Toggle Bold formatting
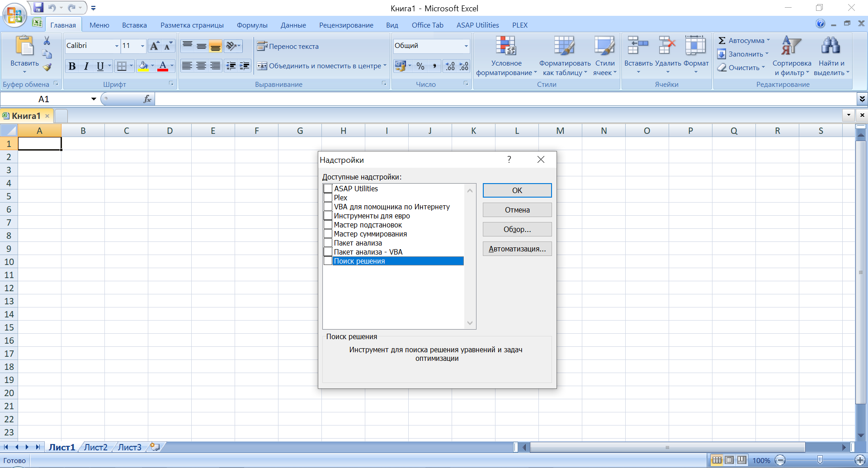This screenshot has width=868, height=468. (x=72, y=66)
